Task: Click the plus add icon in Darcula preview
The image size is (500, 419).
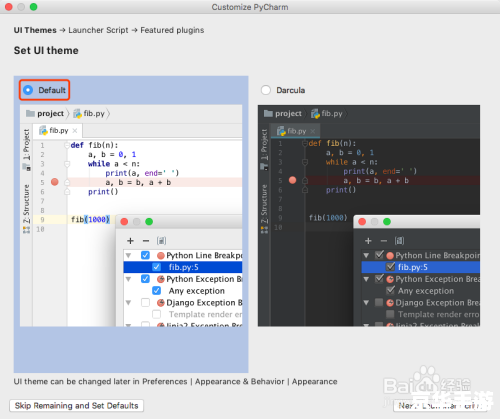Action: (x=368, y=241)
